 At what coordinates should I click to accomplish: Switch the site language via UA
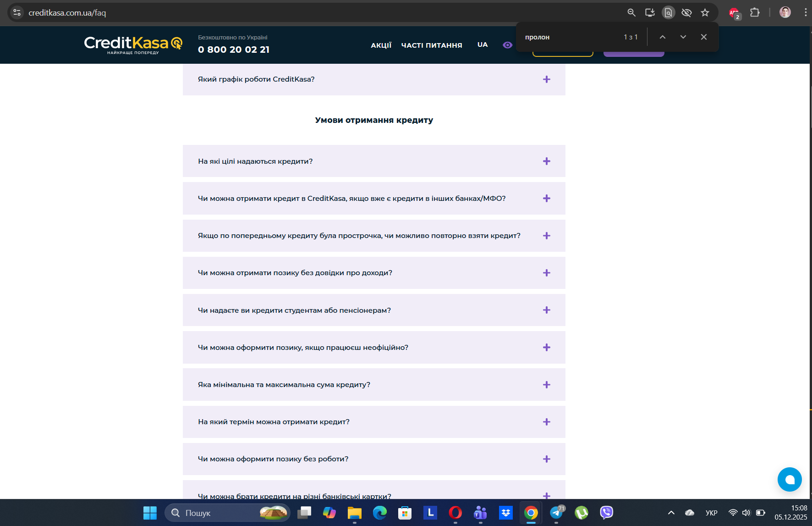coord(483,44)
